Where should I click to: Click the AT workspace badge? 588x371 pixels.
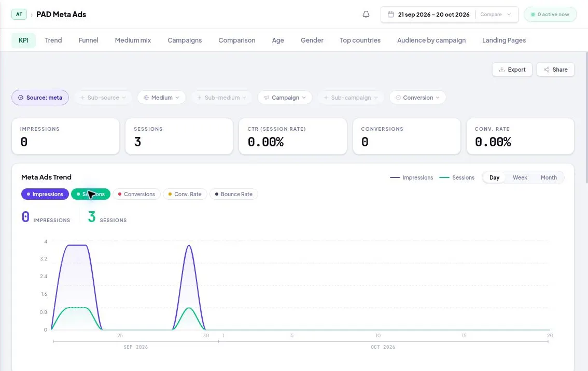(19, 14)
